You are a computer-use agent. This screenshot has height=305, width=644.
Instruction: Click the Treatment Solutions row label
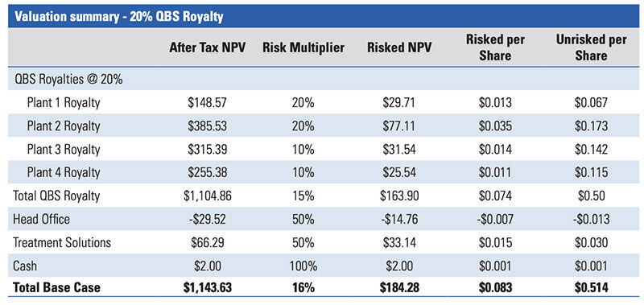(62, 242)
